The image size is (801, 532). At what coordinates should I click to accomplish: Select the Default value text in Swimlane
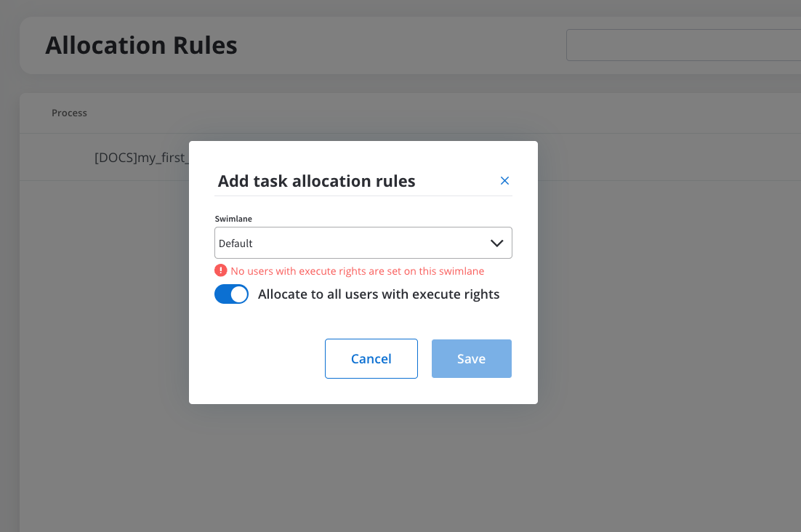[x=236, y=243]
